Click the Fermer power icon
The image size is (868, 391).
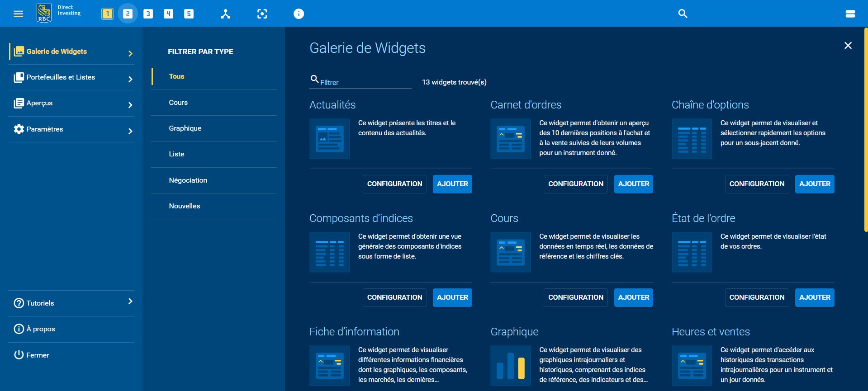(19, 355)
